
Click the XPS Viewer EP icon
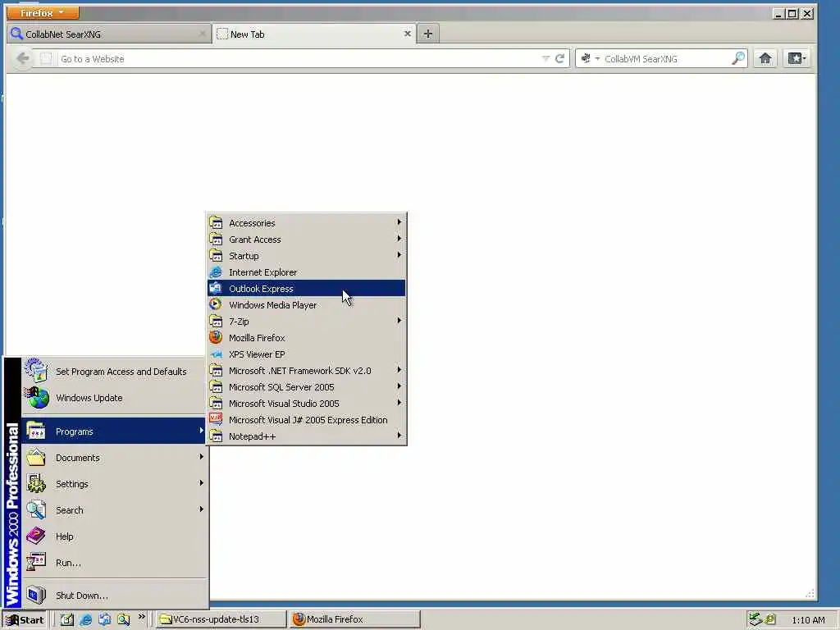point(216,354)
